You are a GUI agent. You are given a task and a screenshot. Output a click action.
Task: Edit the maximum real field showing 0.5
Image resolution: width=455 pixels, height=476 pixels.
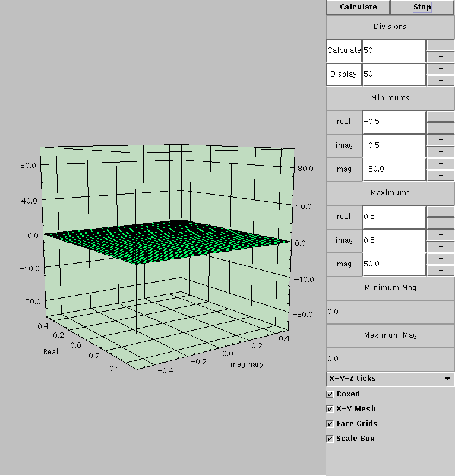coord(394,217)
